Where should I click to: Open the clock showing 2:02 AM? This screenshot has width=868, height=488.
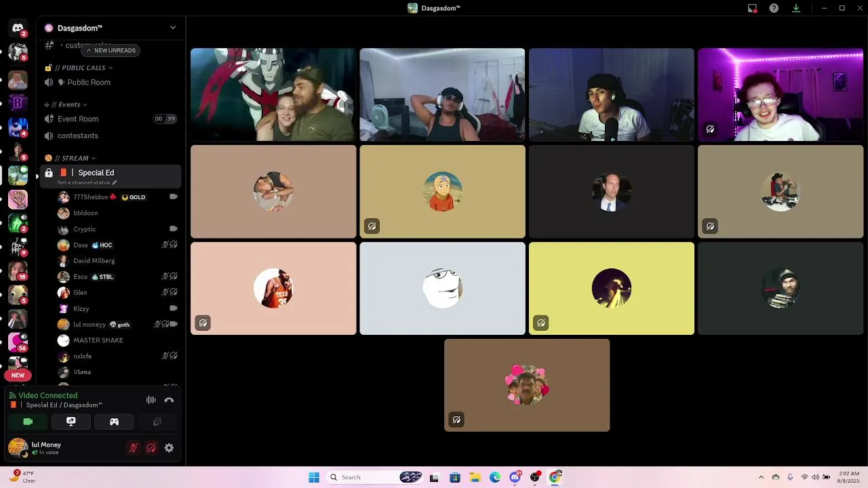pos(849,477)
